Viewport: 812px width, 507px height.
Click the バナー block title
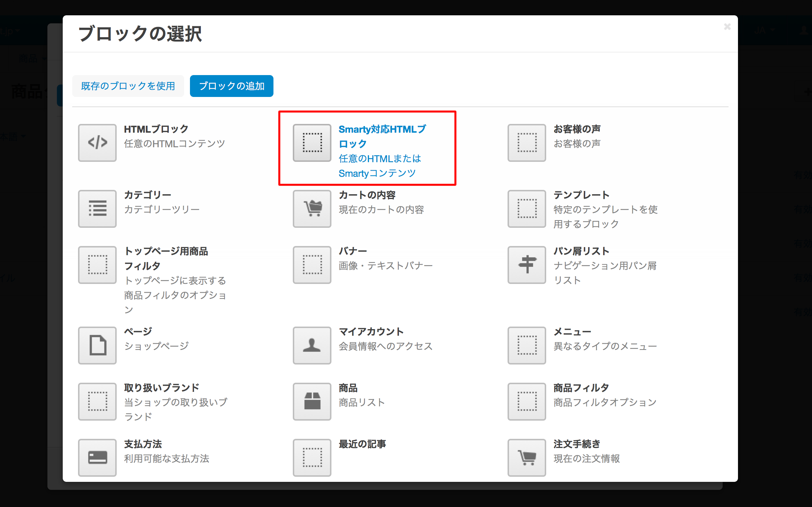tap(353, 251)
